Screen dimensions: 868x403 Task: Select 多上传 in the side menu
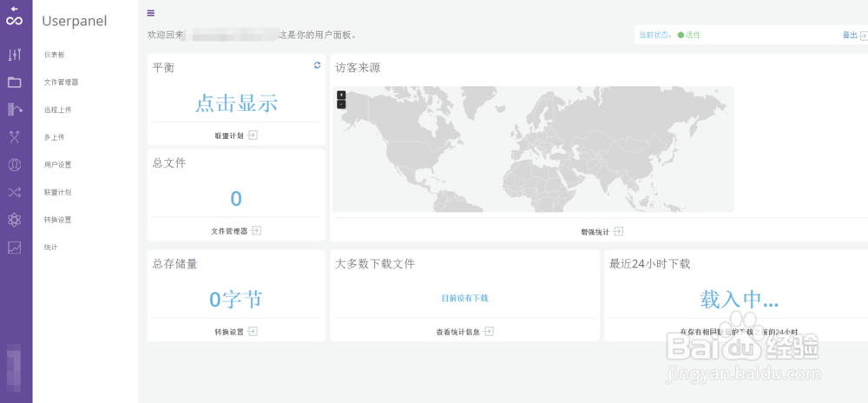(54, 137)
